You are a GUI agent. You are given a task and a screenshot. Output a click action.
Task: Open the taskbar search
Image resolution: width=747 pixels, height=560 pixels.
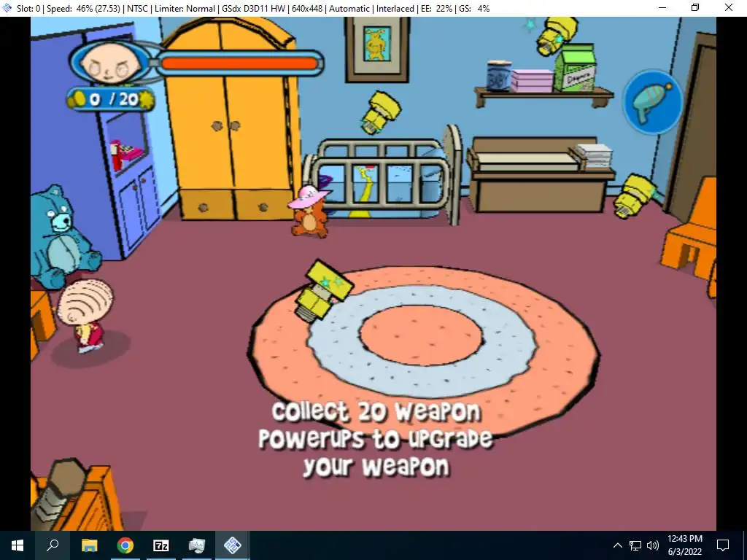click(53, 545)
